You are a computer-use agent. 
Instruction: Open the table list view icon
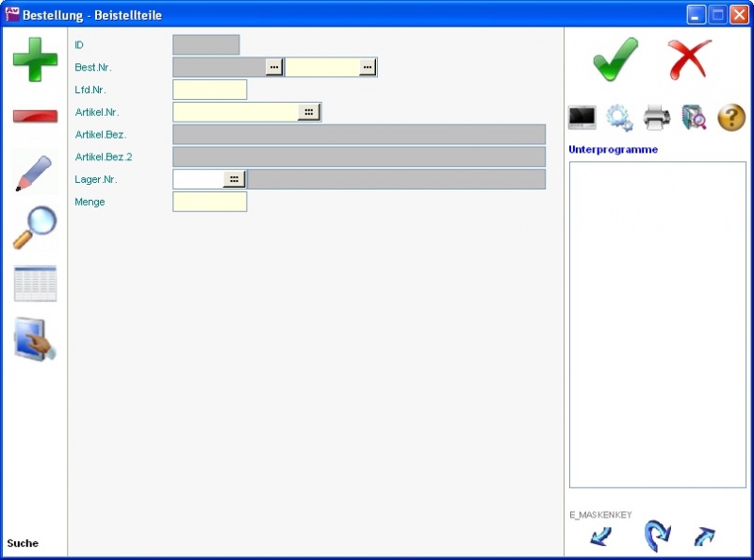[35, 283]
